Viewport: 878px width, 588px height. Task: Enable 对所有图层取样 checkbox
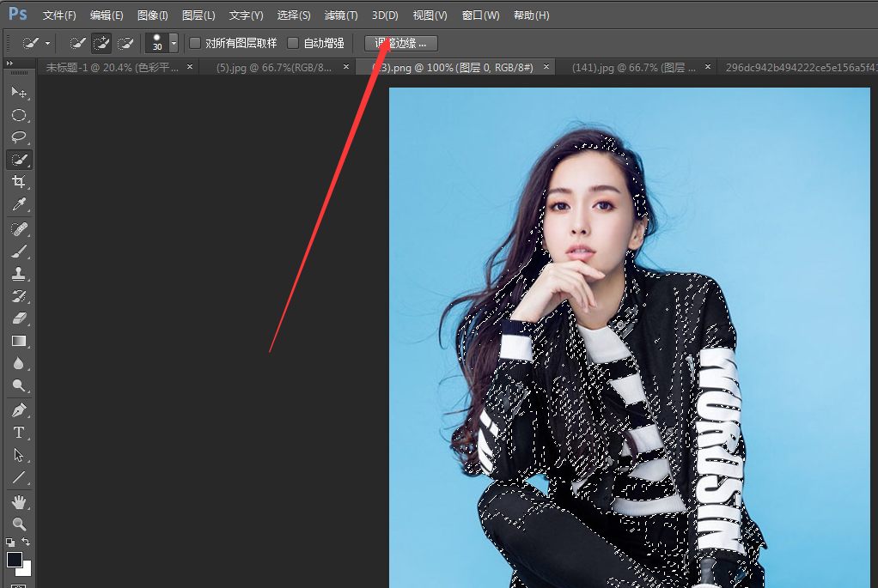click(195, 43)
